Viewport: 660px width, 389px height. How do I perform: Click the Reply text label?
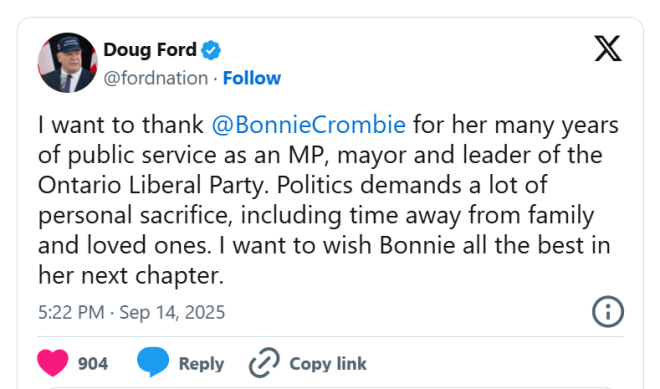coord(201,364)
